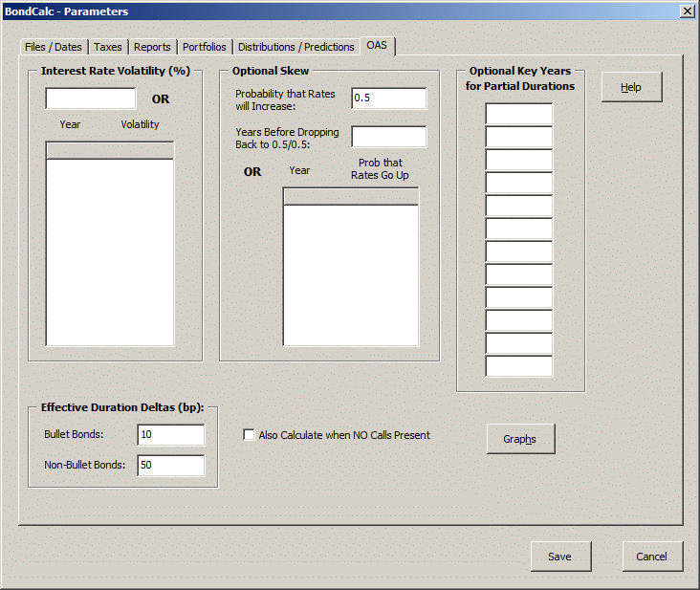Click the first Optional Key Years field
Viewport: 700px width, 590px height.
click(518, 114)
